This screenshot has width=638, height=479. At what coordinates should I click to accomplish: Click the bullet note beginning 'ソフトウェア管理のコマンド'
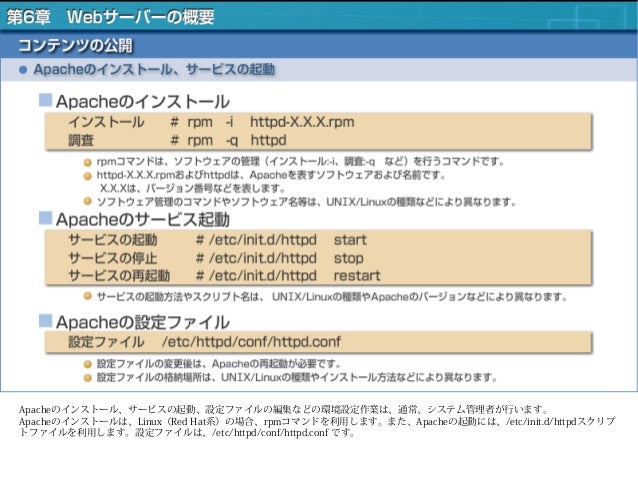pos(306,202)
